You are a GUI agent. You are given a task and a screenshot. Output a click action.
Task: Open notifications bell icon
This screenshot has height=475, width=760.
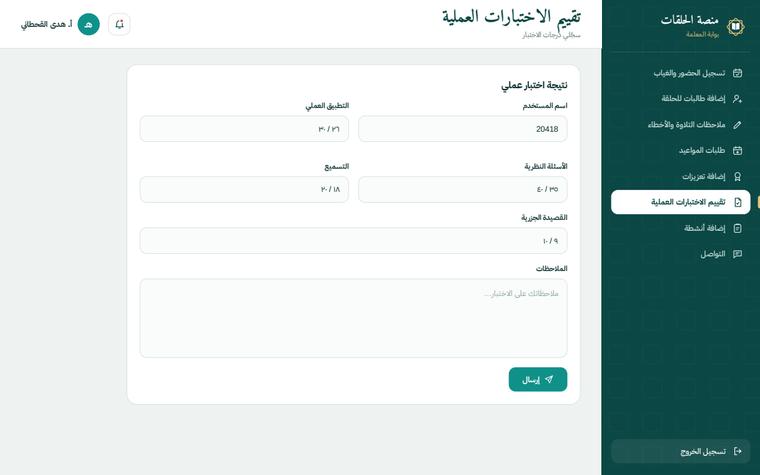[119, 24]
